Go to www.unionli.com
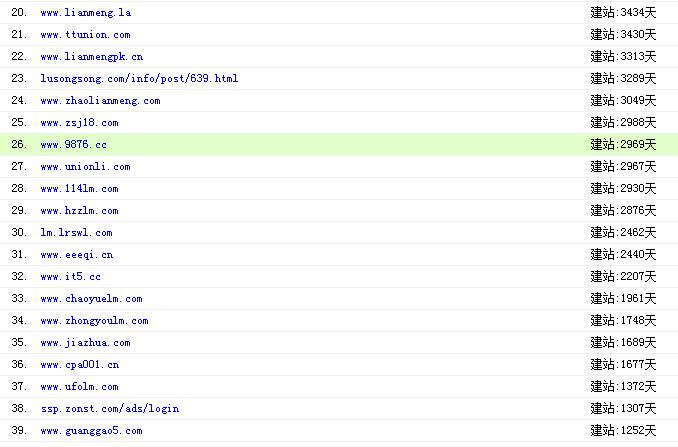 [85, 167]
